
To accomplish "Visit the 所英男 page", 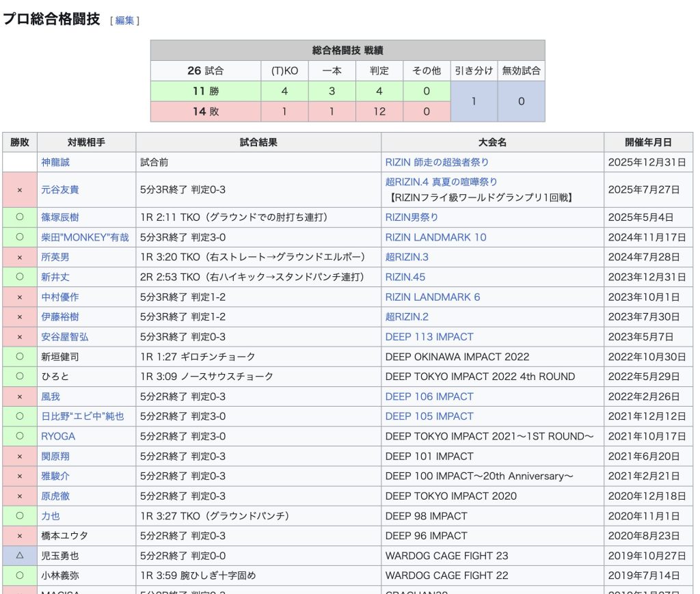I will coord(55,257).
